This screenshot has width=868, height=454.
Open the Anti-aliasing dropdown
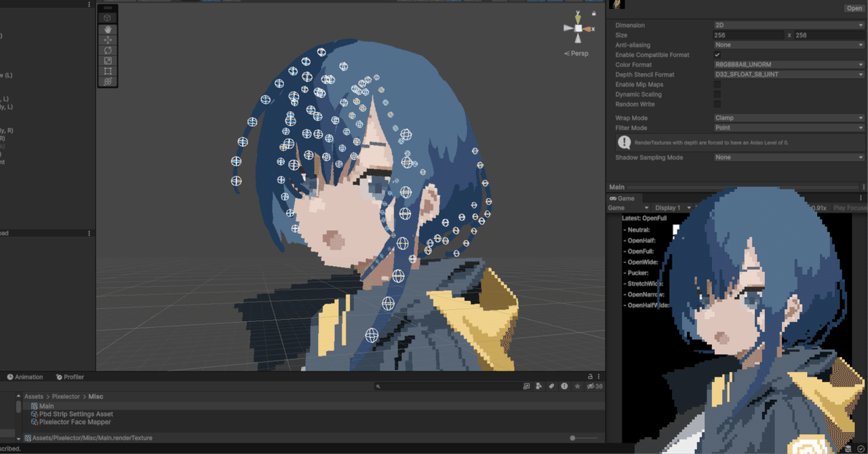click(789, 45)
